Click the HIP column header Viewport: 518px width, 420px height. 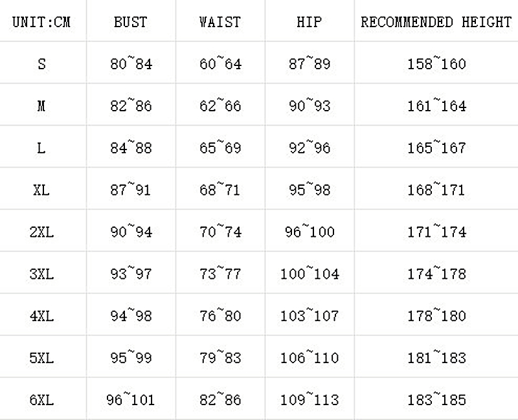click(310, 22)
